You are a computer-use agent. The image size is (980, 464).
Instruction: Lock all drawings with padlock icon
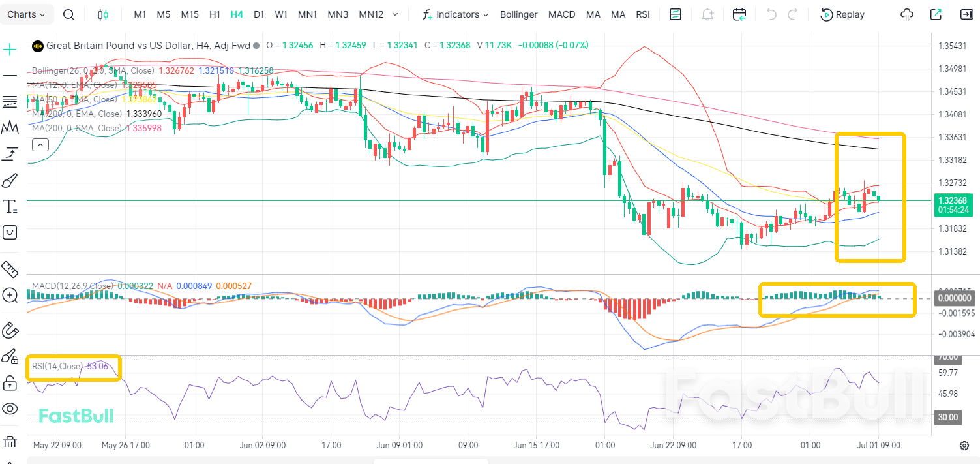pyautogui.click(x=10, y=382)
